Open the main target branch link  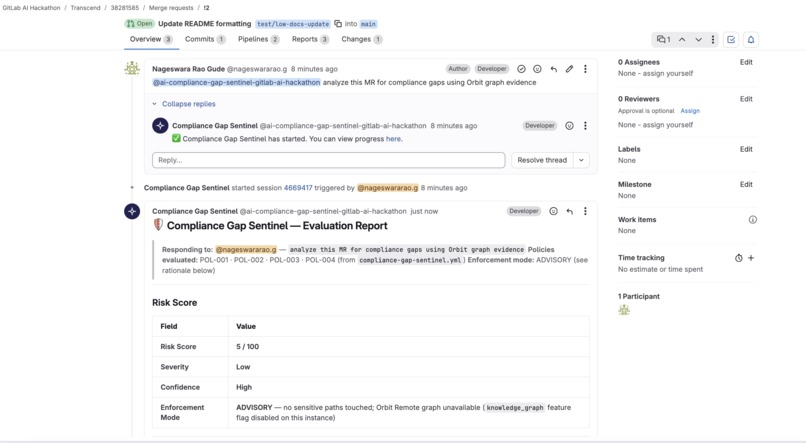(368, 24)
